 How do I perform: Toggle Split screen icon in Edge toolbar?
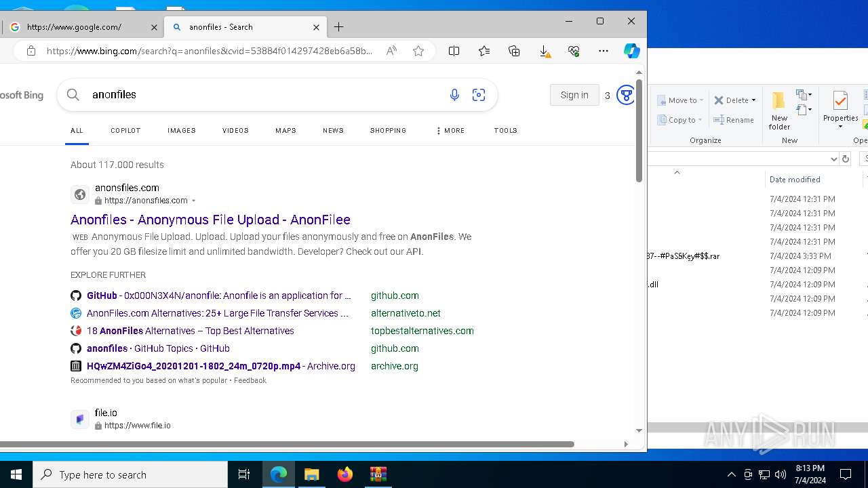tap(454, 51)
